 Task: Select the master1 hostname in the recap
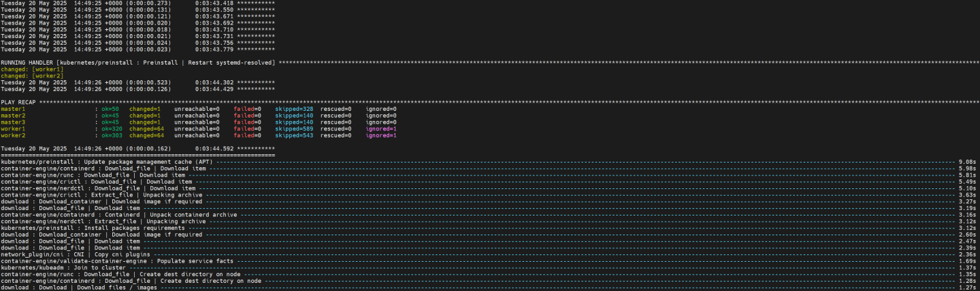click(x=13, y=109)
